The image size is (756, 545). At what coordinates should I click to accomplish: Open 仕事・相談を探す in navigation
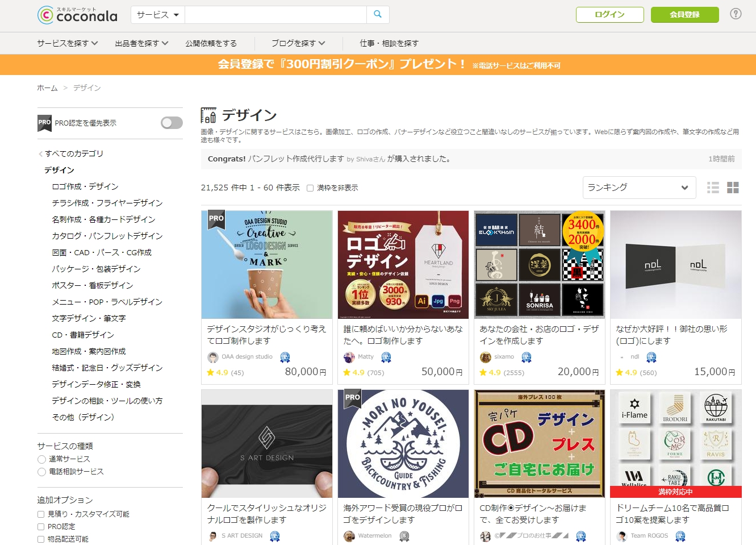pos(389,43)
